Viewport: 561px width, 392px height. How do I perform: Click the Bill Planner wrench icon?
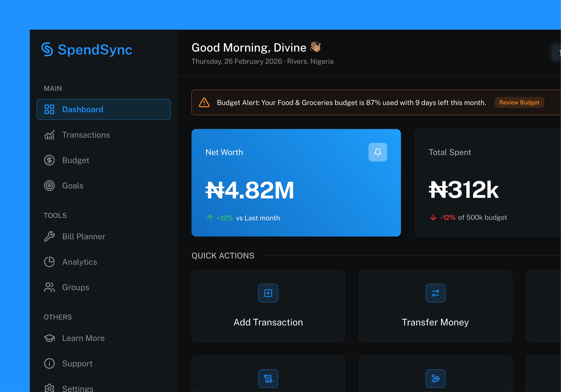(x=49, y=236)
